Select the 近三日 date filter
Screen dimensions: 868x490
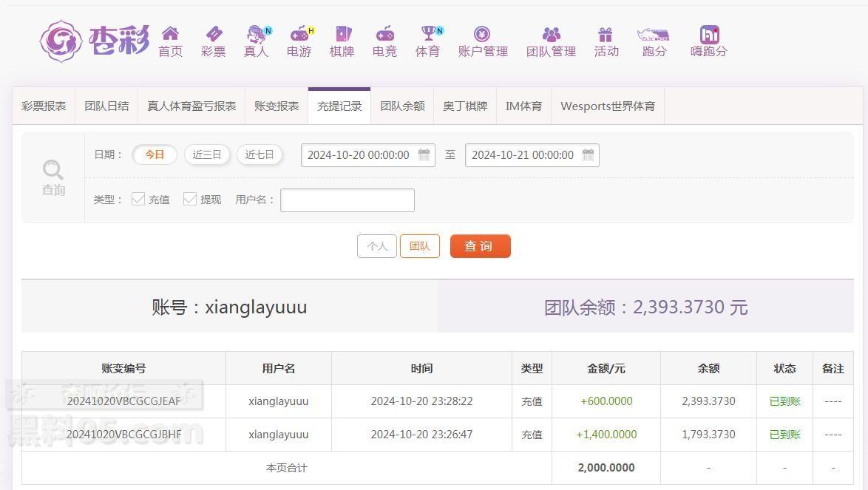[x=206, y=155]
